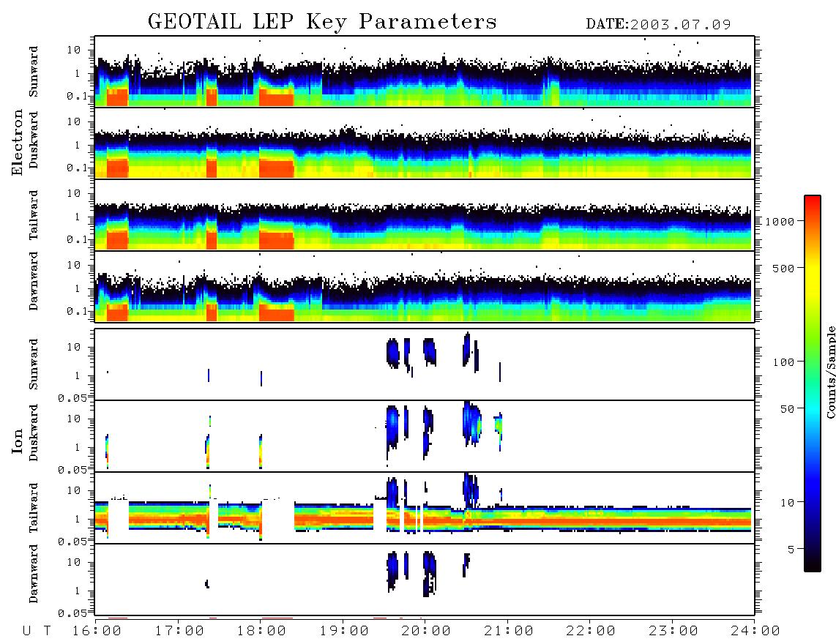Screen dimensions: 836x644
Task: Select the Ion Tailward panel label
Action: (x=34, y=508)
